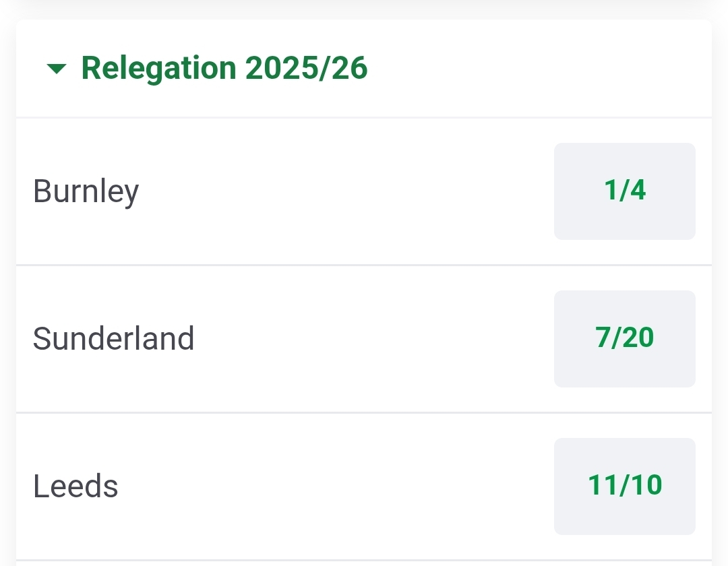Add Sunderland relegation bet at 7/20

point(624,338)
